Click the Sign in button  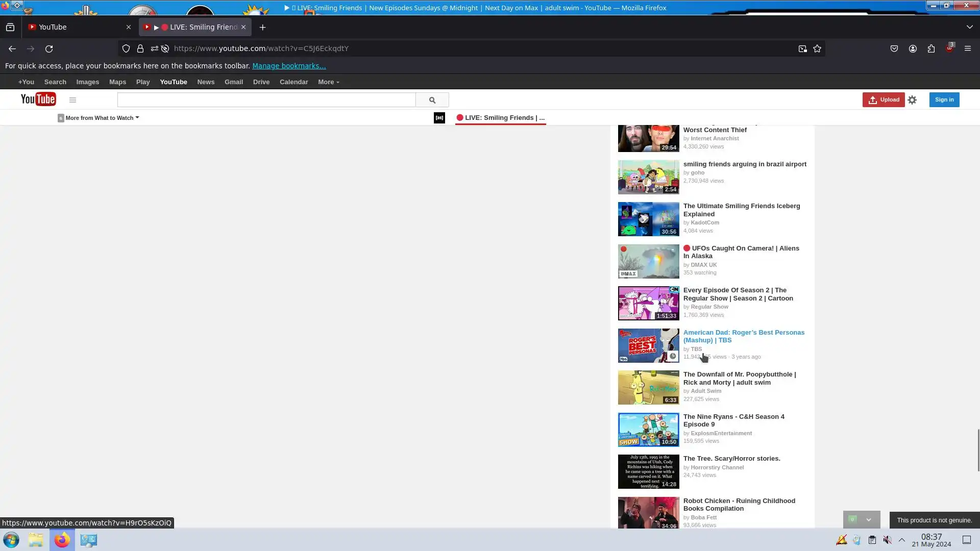click(944, 99)
